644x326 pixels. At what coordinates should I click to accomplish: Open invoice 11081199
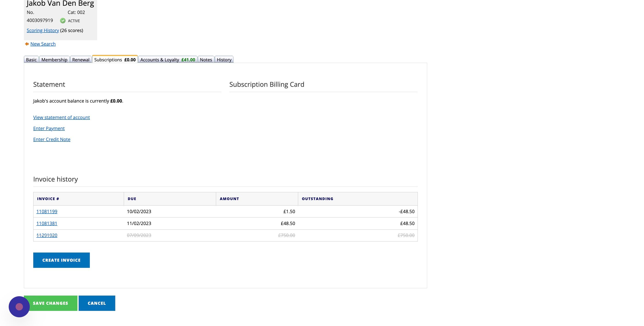47,212
